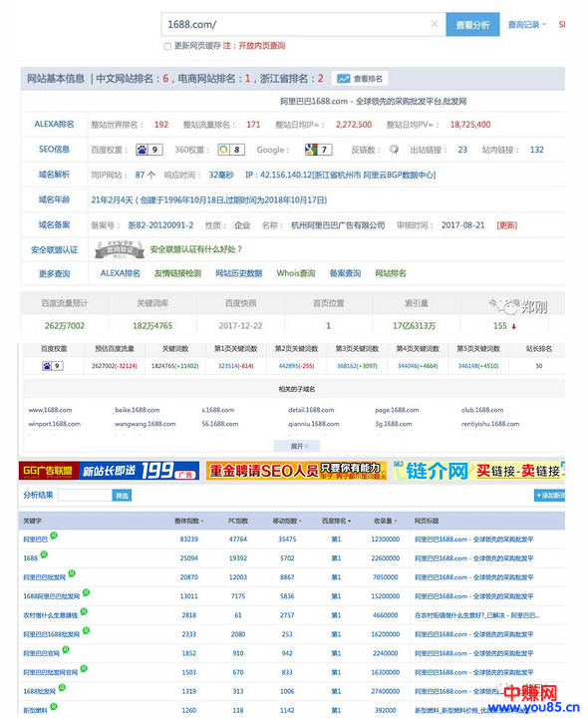Click the 浙B2-20120091-2 filing number
Image resolution: width=588 pixels, height=719 pixels.
click(160, 225)
